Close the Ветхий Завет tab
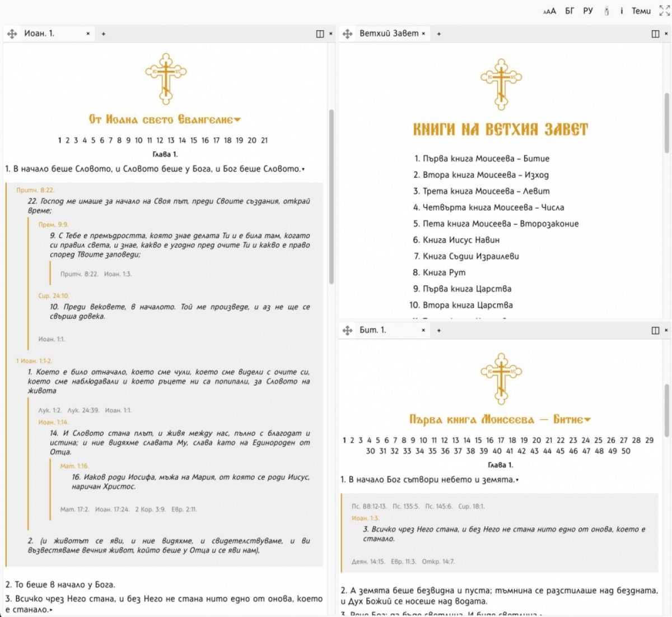This screenshot has width=672, height=617. (423, 34)
